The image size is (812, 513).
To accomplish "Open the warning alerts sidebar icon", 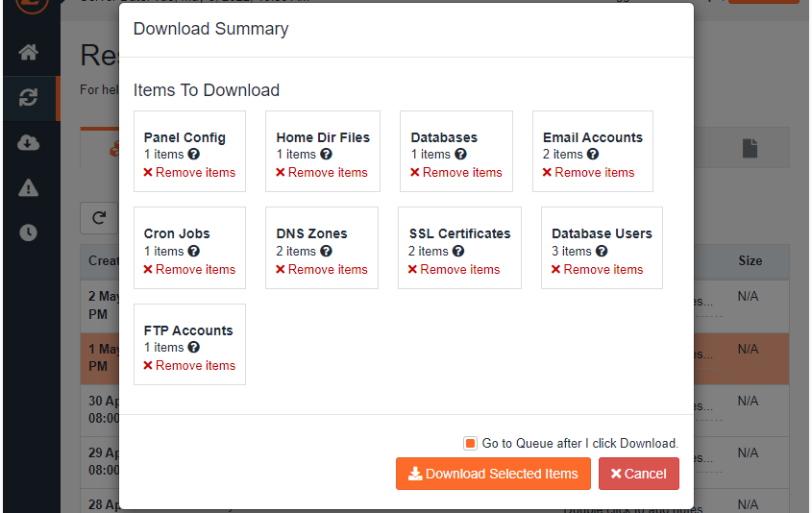I will [29, 187].
